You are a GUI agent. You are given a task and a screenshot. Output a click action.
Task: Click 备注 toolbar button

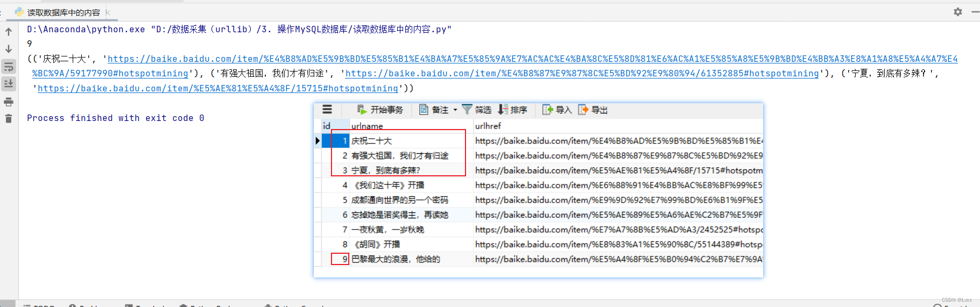[x=434, y=110]
